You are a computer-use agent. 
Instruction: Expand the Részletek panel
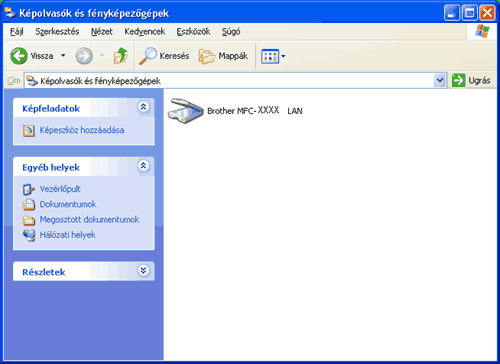[x=143, y=271]
